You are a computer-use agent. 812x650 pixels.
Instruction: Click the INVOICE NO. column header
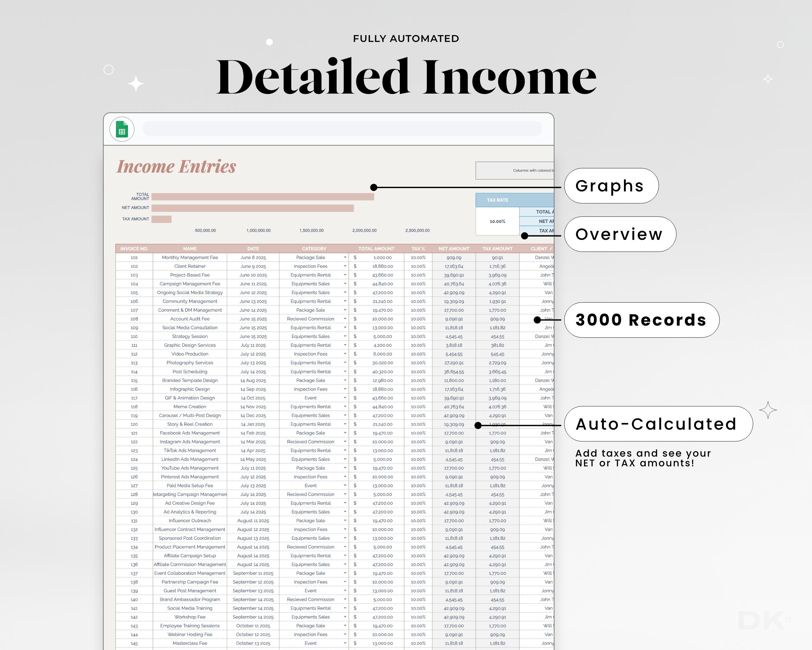pyautogui.click(x=134, y=249)
